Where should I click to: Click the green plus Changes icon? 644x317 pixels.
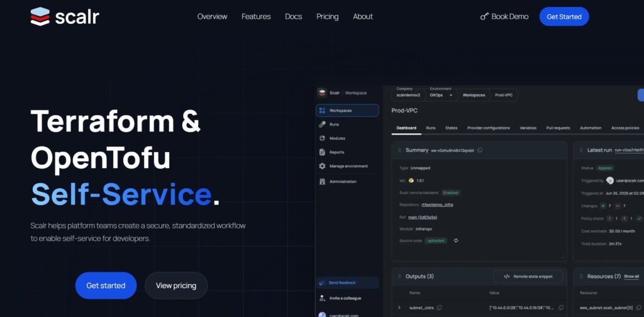click(x=603, y=206)
